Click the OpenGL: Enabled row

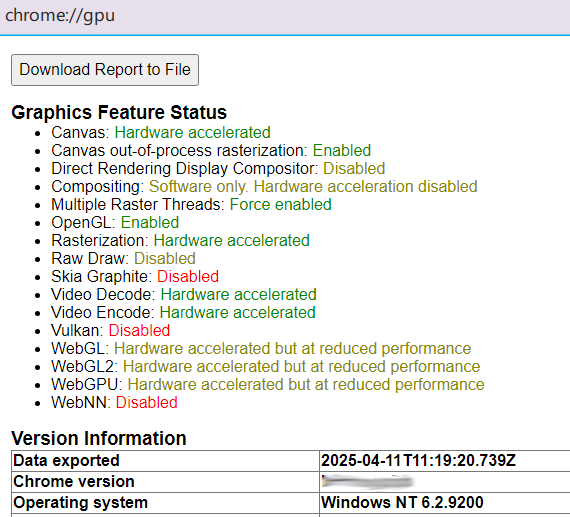pos(115,223)
